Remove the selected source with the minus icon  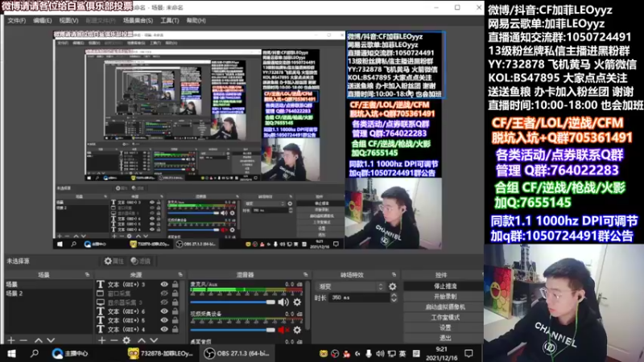click(114, 340)
